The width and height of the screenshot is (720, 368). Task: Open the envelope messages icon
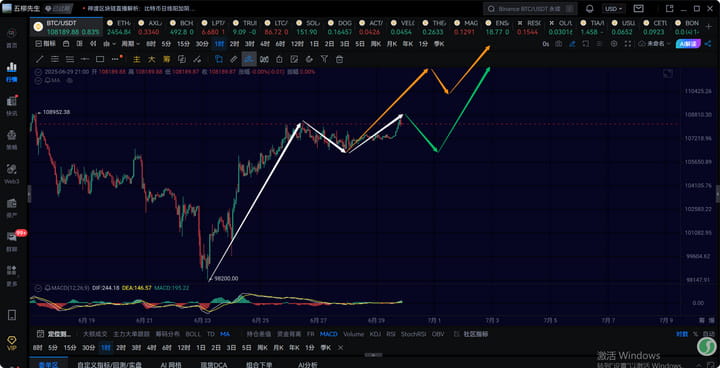[638, 9]
